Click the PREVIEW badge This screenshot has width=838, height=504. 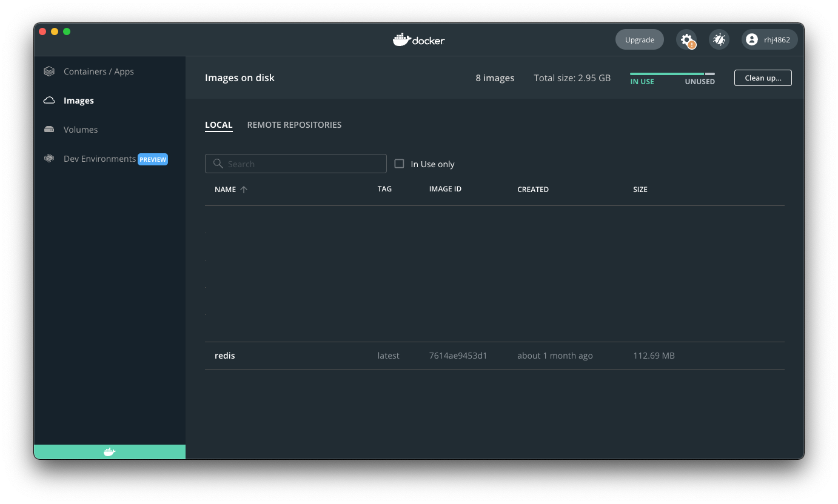point(153,159)
